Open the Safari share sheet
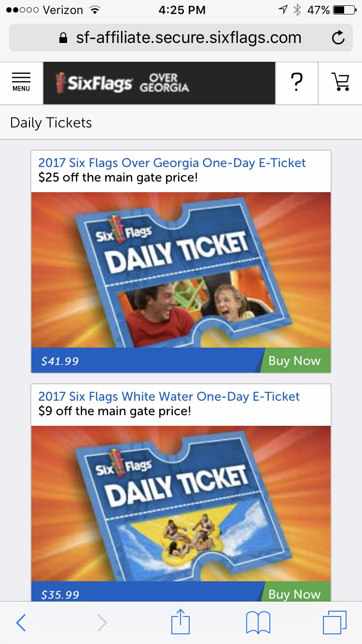 (x=181, y=622)
